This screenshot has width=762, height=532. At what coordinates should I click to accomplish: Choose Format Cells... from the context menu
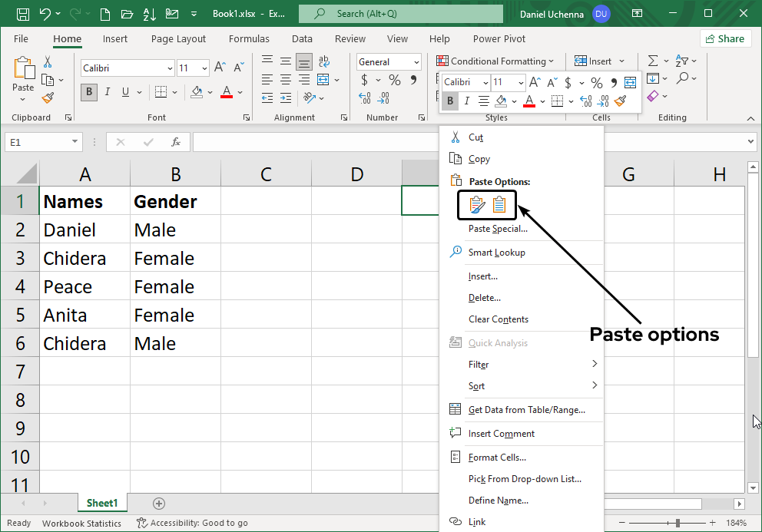coord(497,458)
